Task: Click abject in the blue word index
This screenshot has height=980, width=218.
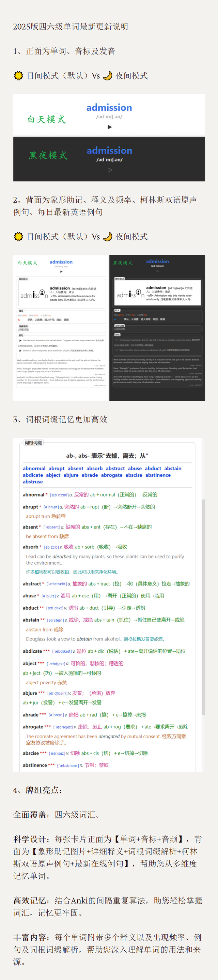Action: click(x=53, y=475)
